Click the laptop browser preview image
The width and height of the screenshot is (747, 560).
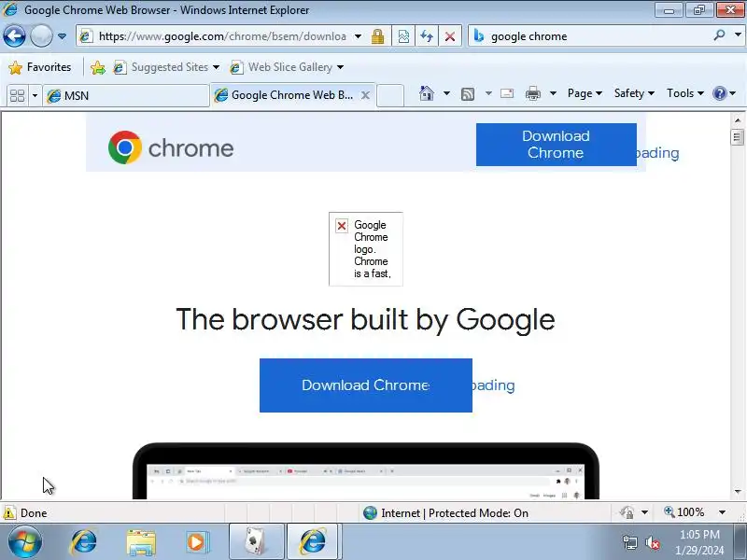tap(366, 471)
